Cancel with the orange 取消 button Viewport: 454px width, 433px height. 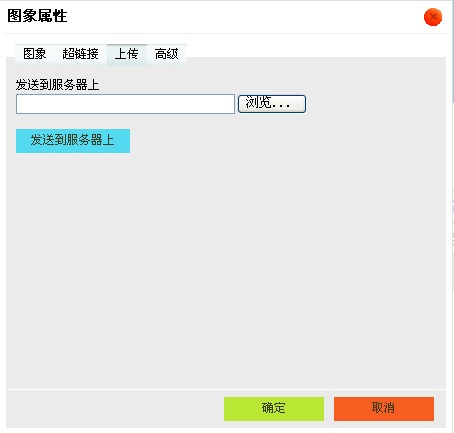[x=384, y=409]
